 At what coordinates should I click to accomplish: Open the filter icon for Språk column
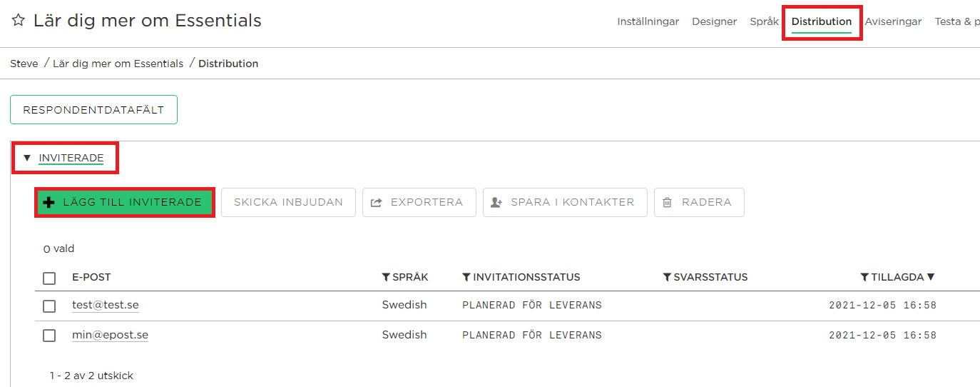386,277
